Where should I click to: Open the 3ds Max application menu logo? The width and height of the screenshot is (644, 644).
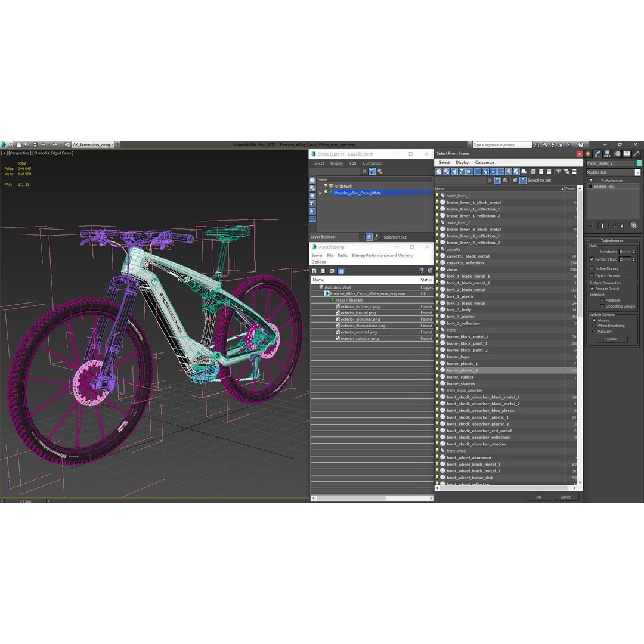tap(6, 144)
